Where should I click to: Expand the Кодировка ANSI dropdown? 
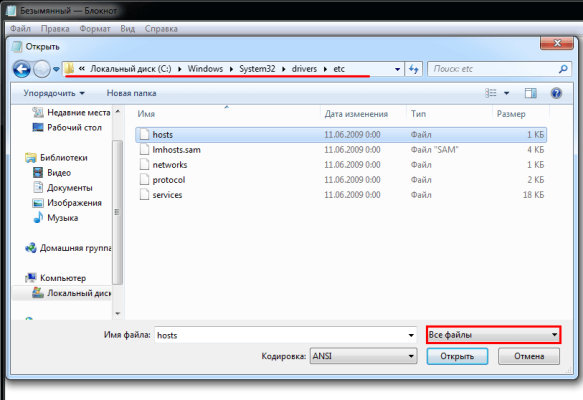pyautogui.click(x=363, y=356)
